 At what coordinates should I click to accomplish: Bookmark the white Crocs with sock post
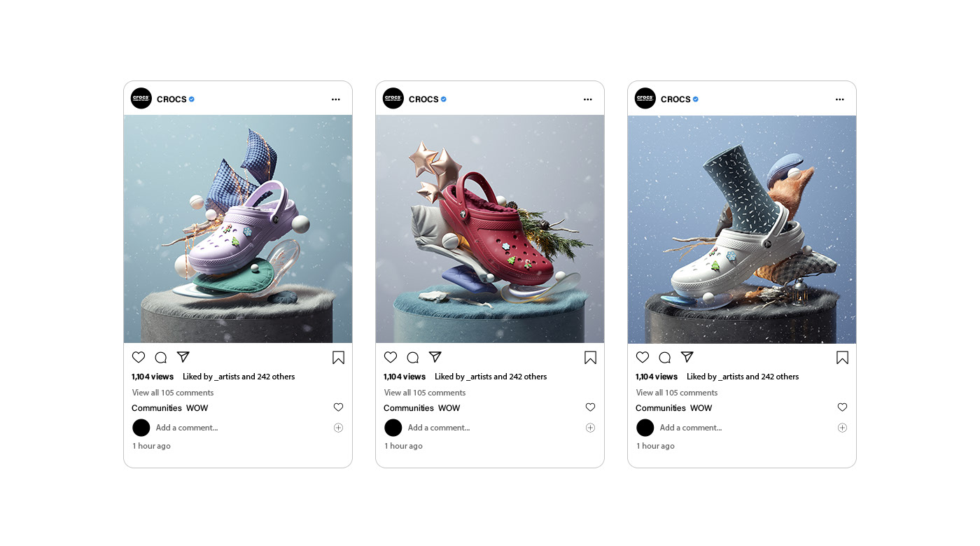click(842, 358)
